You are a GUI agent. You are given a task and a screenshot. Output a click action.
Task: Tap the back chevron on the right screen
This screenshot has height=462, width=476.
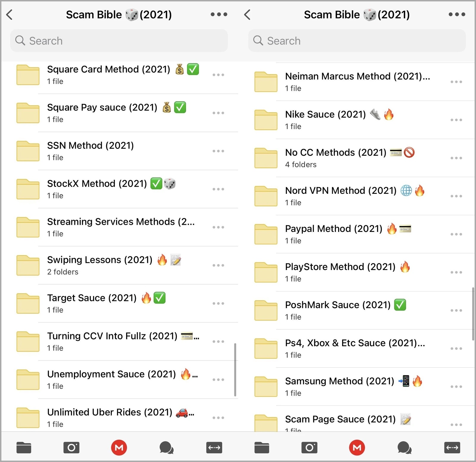pos(248,14)
